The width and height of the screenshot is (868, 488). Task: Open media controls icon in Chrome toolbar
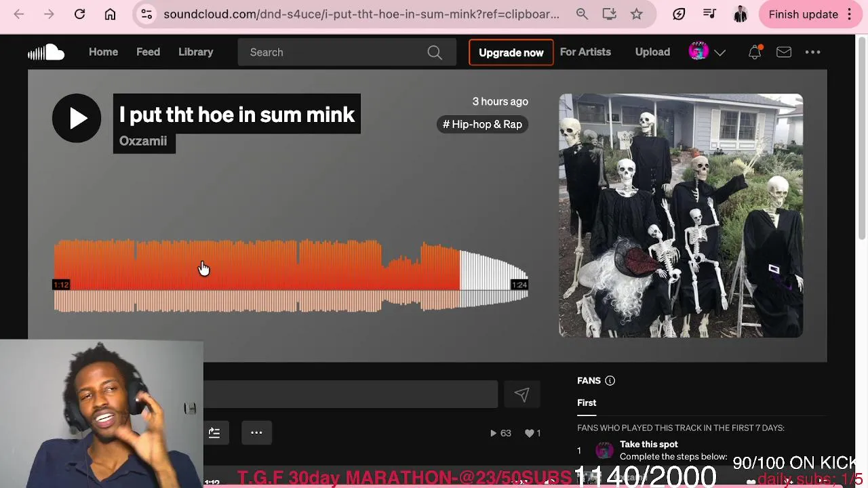pos(709,14)
